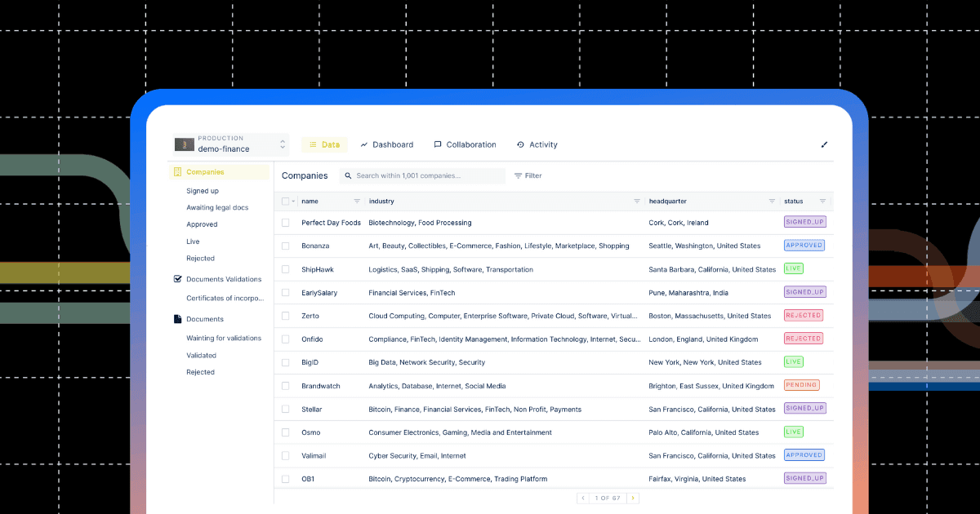
Task: Check the Valimail row checkbox
Action: coord(286,455)
